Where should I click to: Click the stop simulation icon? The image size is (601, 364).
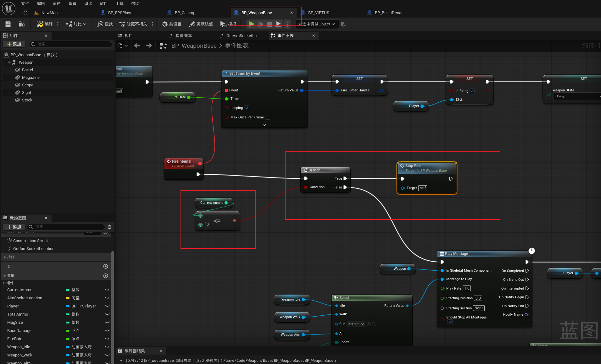pos(270,24)
